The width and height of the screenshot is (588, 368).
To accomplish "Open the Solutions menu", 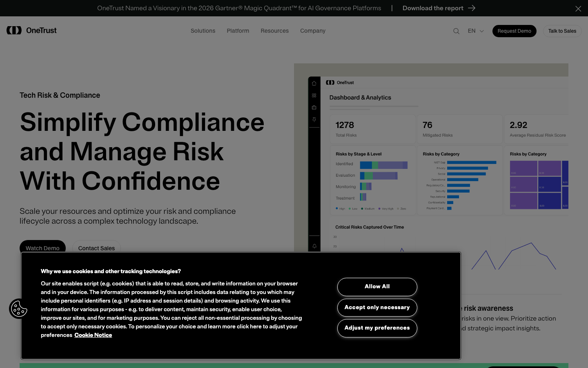I will click(203, 31).
